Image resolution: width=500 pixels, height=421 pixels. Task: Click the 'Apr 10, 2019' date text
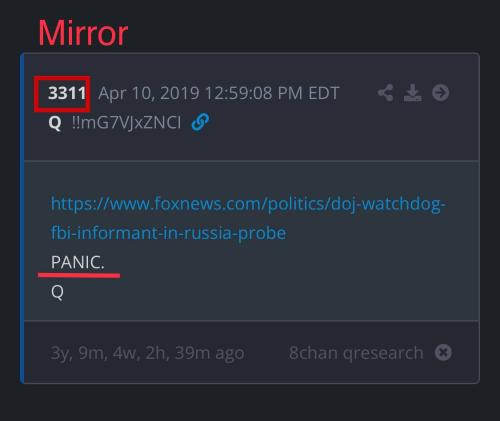click(x=149, y=93)
